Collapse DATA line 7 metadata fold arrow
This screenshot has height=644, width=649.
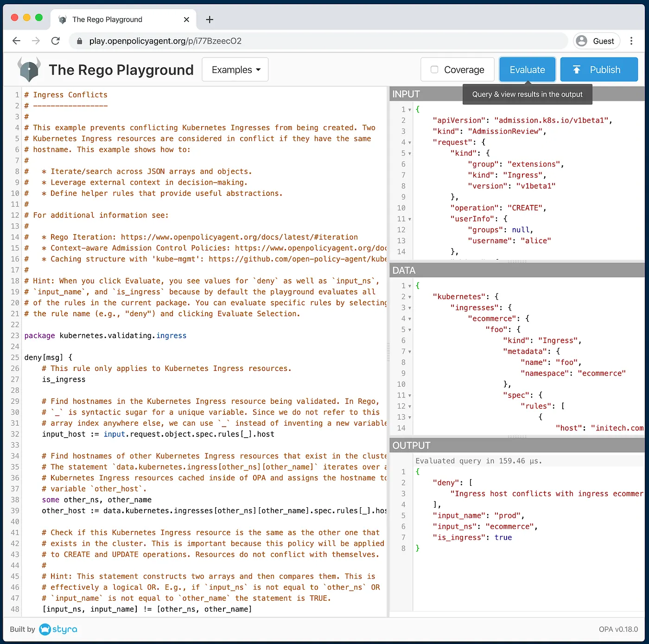(x=410, y=352)
